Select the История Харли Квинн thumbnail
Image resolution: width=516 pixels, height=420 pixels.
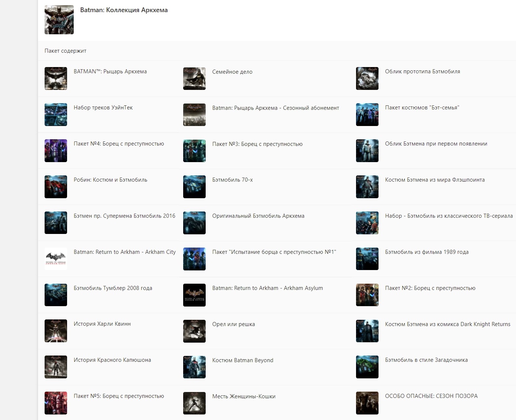pyautogui.click(x=56, y=331)
